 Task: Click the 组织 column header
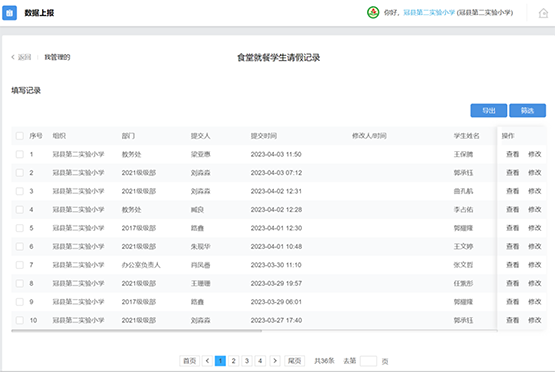tap(59, 136)
